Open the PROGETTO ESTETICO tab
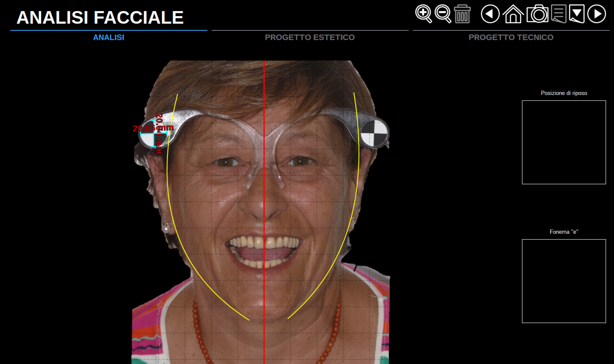This screenshot has height=364, width=614. pyautogui.click(x=310, y=37)
